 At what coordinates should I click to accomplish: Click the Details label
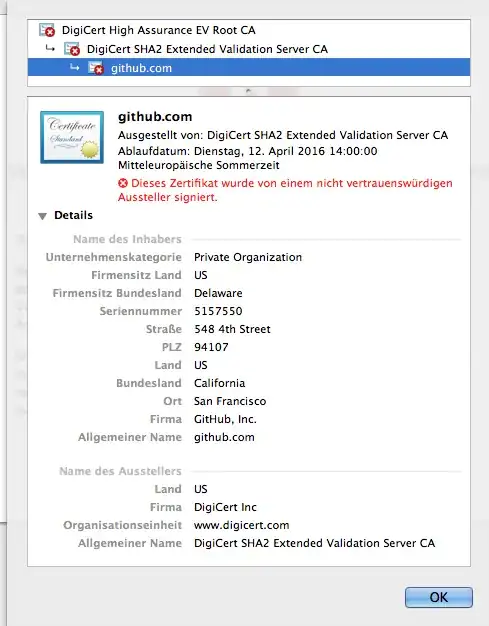pos(73,215)
